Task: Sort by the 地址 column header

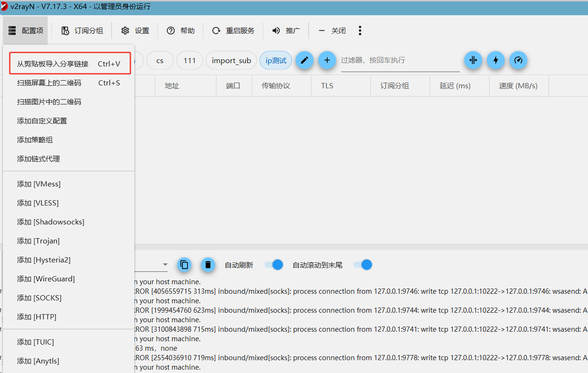Action: [185, 86]
